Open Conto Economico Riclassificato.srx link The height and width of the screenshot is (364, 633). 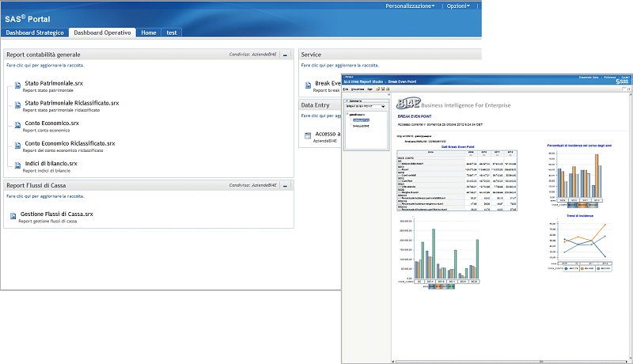70,143
